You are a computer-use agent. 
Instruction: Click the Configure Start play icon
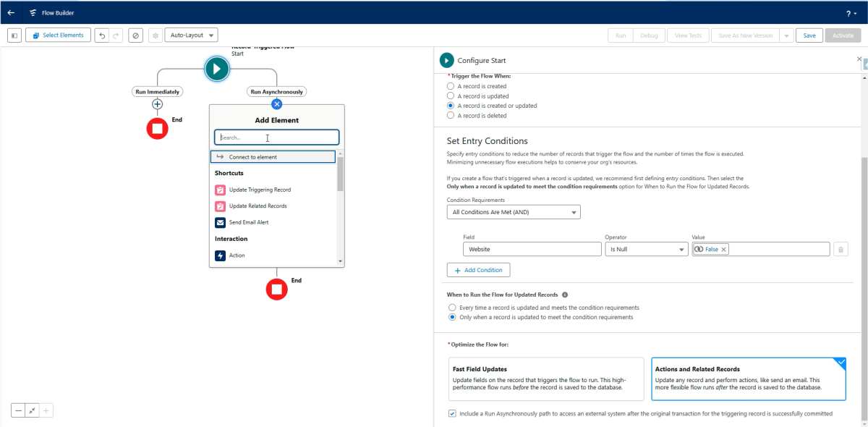point(447,60)
